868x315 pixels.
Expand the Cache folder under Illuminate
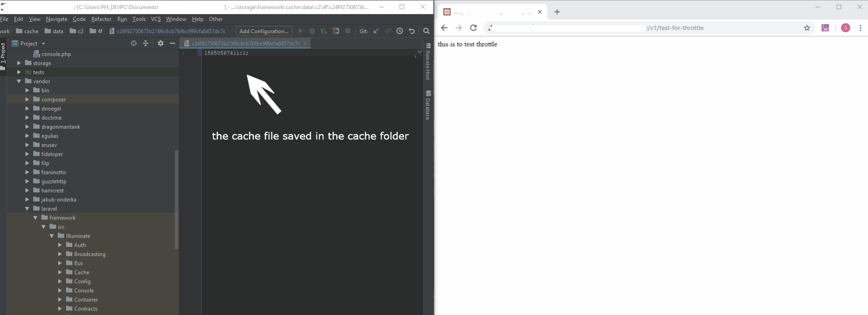click(x=60, y=272)
